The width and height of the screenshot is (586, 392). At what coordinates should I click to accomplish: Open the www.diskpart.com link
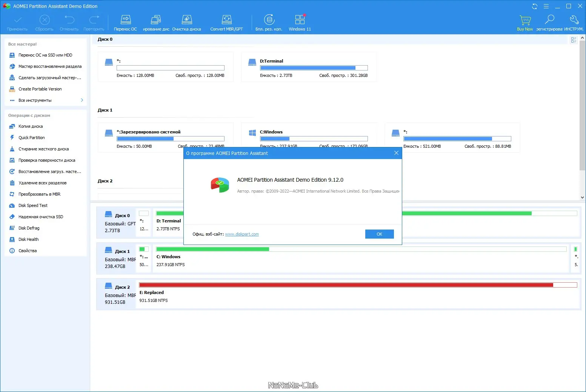pyautogui.click(x=242, y=234)
